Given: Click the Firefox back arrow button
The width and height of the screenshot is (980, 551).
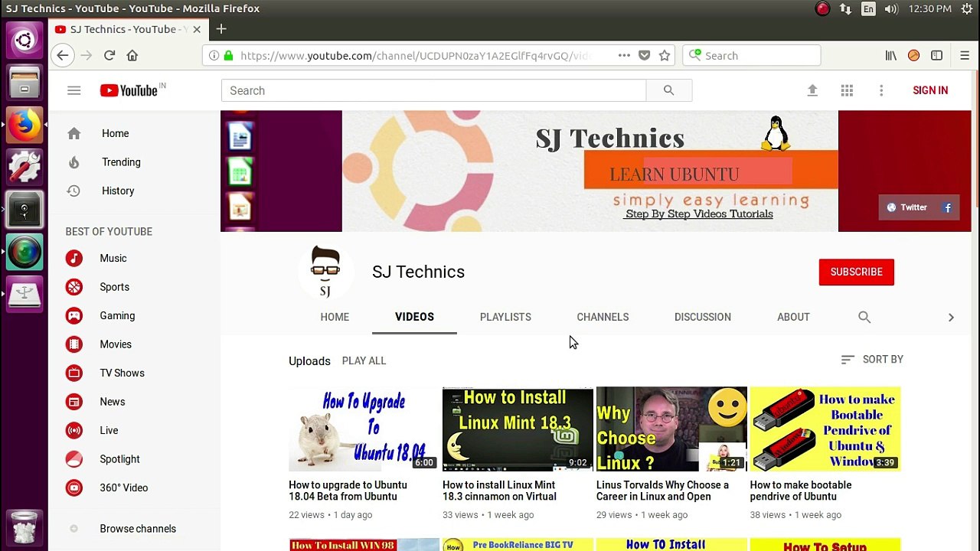Looking at the screenshot, I should [63, 55].
